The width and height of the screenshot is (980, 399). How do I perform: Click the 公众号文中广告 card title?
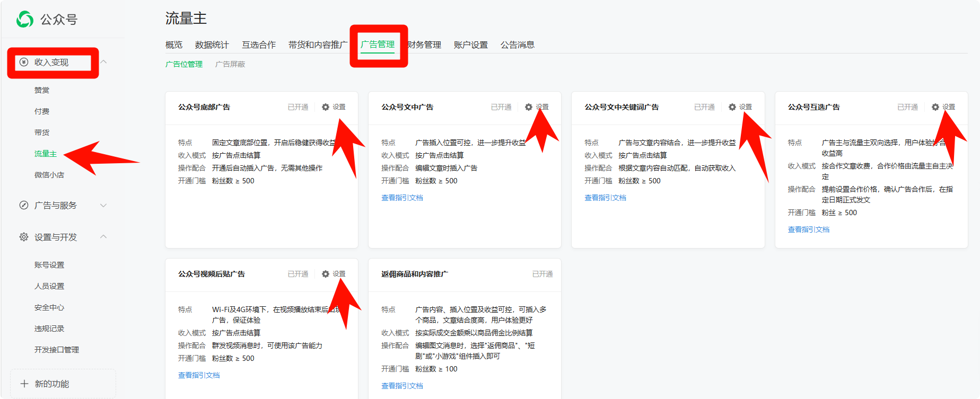point(407,107)
